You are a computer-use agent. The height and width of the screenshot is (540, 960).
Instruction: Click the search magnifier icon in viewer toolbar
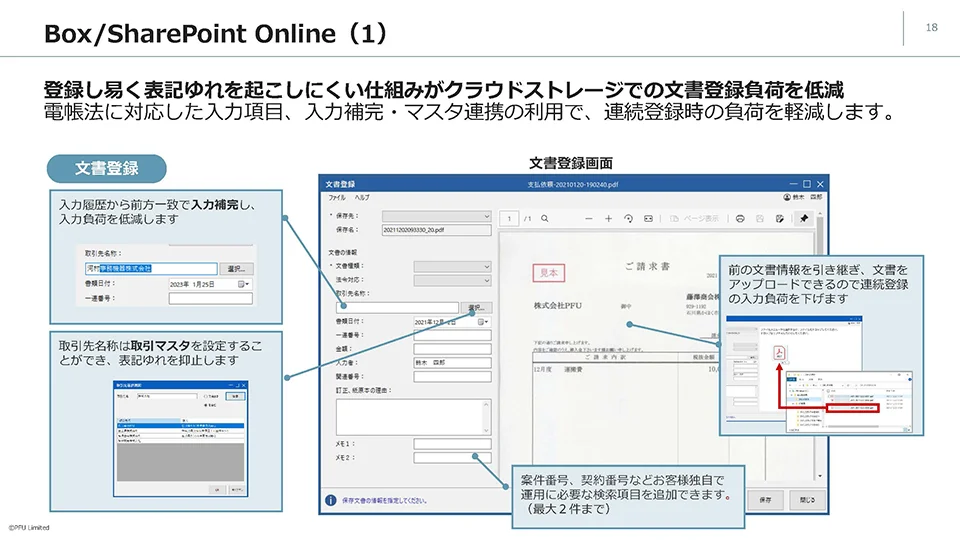544,219
